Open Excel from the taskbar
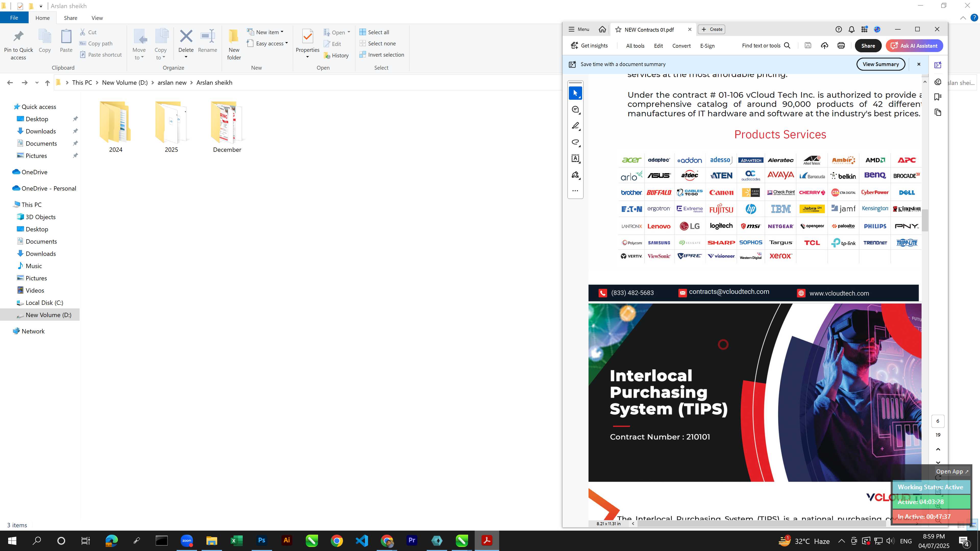 (x=237, y=540)
